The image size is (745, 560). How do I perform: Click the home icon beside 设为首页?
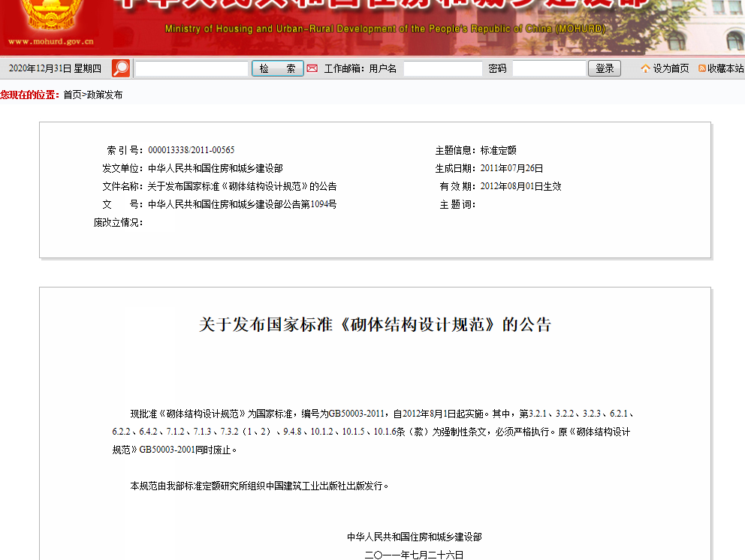[x=645, y=68]
